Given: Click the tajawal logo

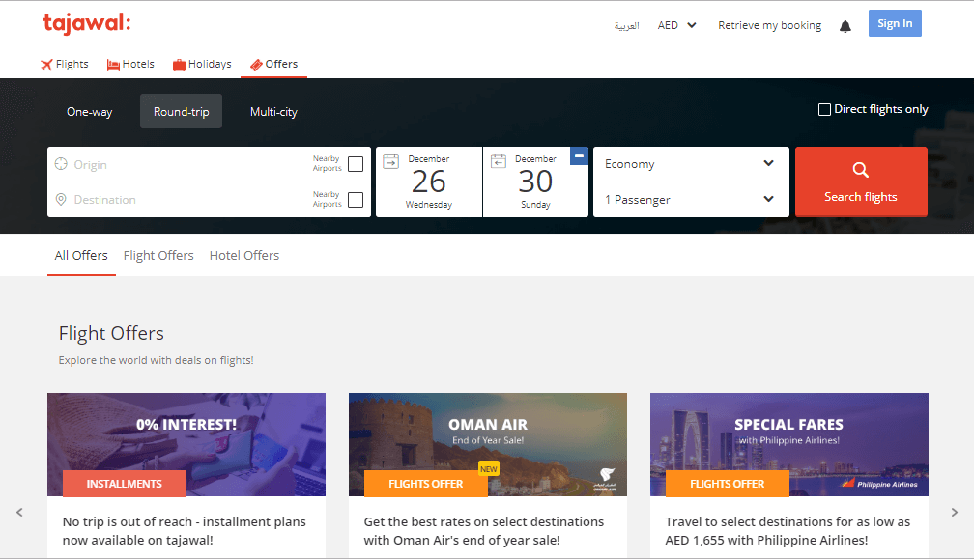Looking at the screenshot, I should [x=87, y=24].
